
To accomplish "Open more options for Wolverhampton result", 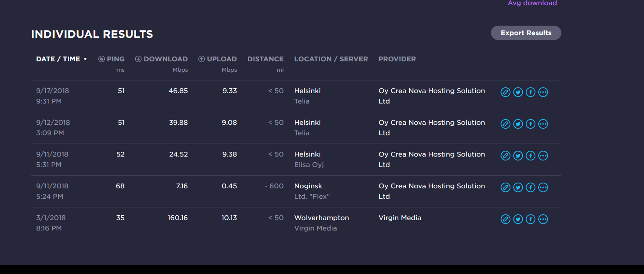I will (543, 219).
